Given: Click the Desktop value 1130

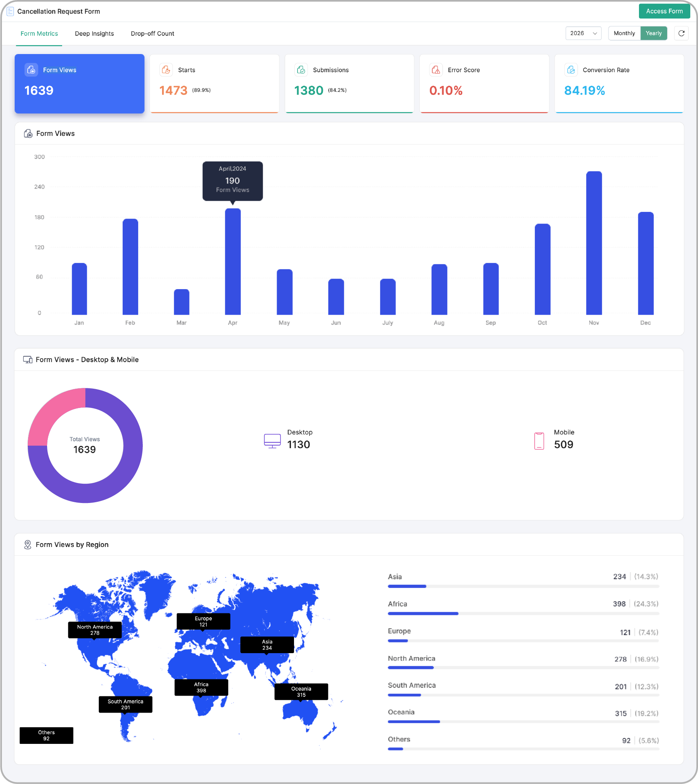Looking at the screenshot, I should 299,445.
